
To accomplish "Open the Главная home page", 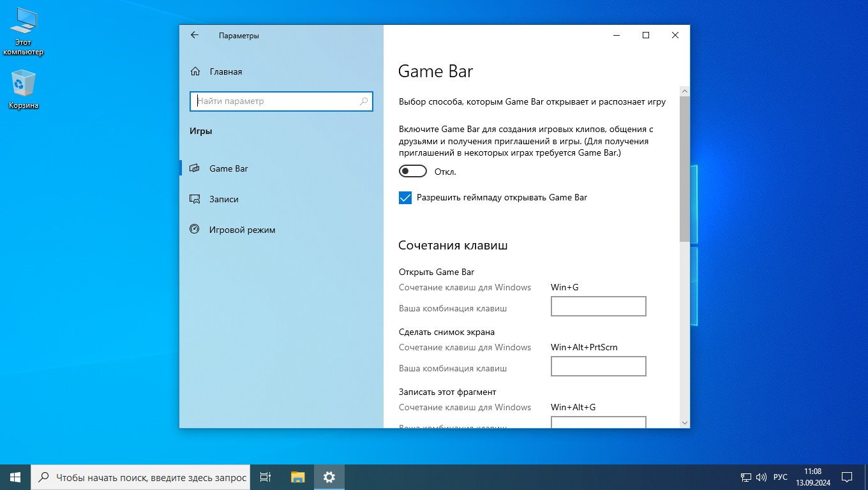I will [225, 71].
